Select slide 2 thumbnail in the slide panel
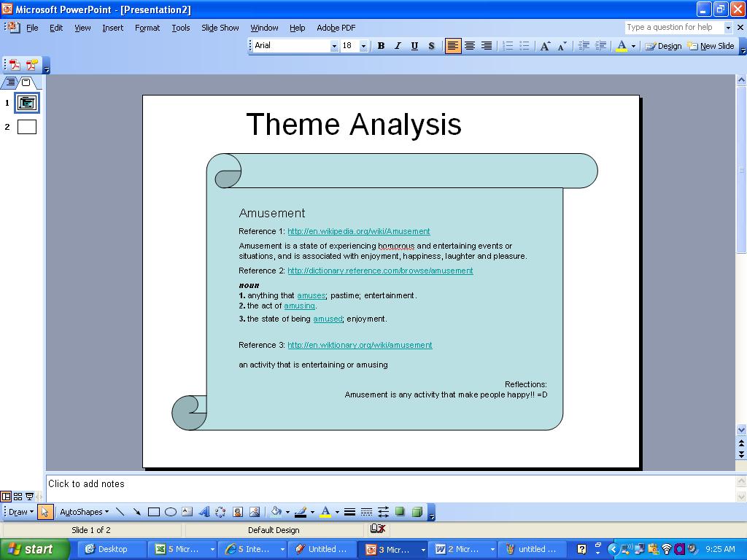The height and width of the screenshot is (560, 747). [x=27, y=126]
